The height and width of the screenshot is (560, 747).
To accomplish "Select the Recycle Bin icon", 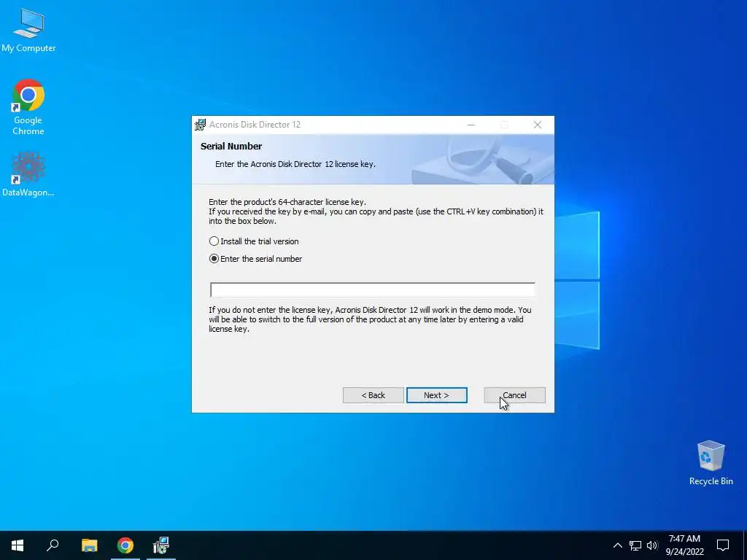I will [x=711, y=463].
